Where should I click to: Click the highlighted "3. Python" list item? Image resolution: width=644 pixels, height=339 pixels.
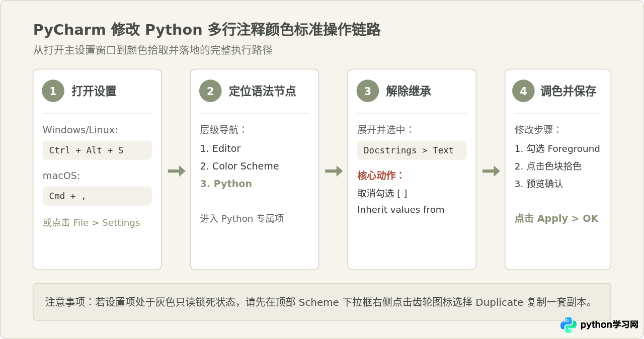(226, 184)
